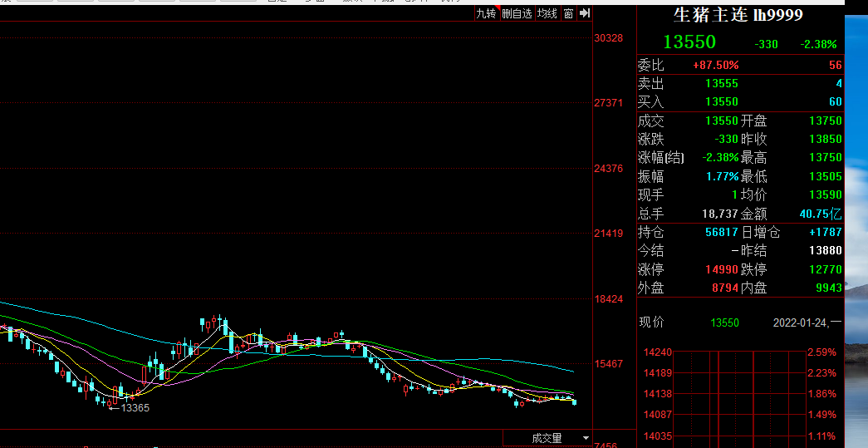The image size is (868, 448).
Task: Click the 13365 low marker on the chart
Action: point(135,408)
